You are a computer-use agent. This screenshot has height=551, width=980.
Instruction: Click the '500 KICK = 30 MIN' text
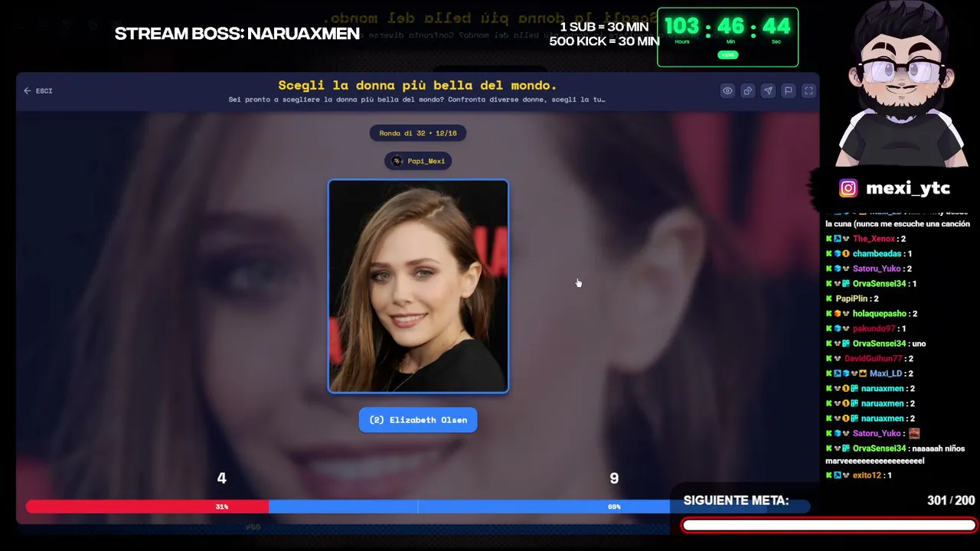[x=604, y=41]
